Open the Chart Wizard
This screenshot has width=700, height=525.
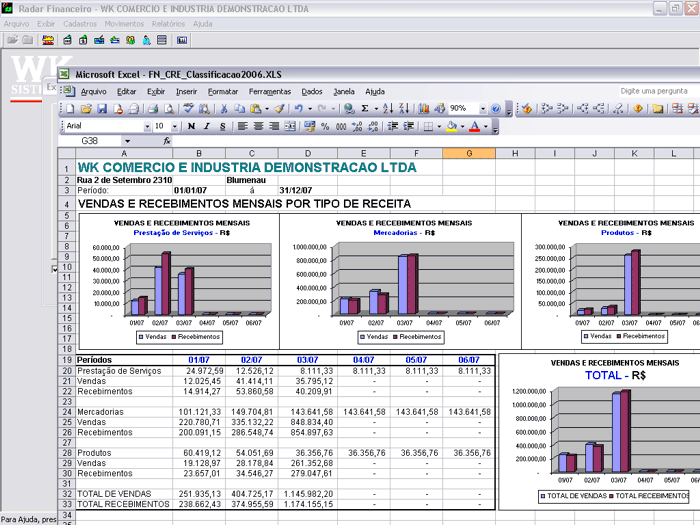click(425, 109)
